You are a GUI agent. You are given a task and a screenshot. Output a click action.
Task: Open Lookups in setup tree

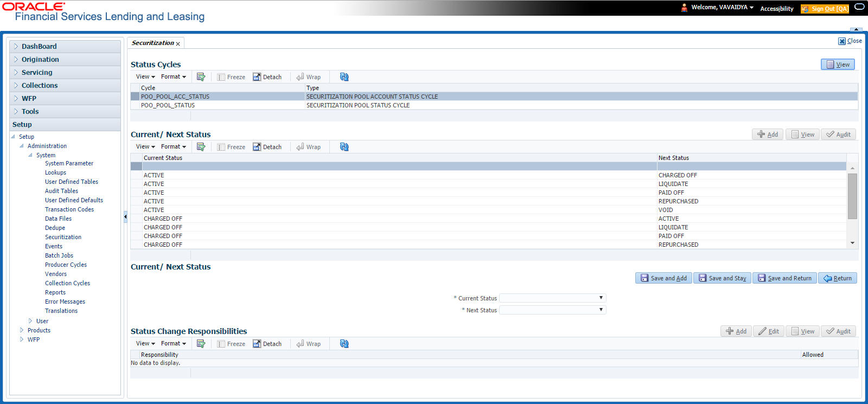tap(55, 172)
